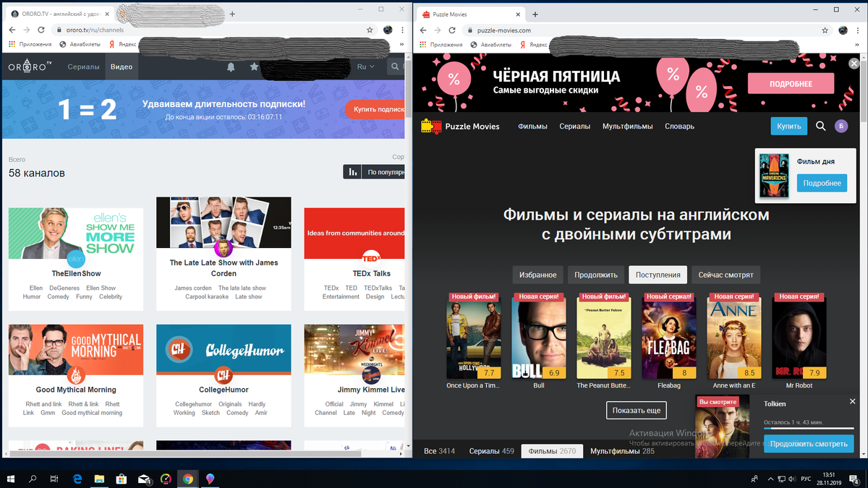The image size is (868, 488).
Task: Select the Продолжить tab
Action: click(596, 275)
